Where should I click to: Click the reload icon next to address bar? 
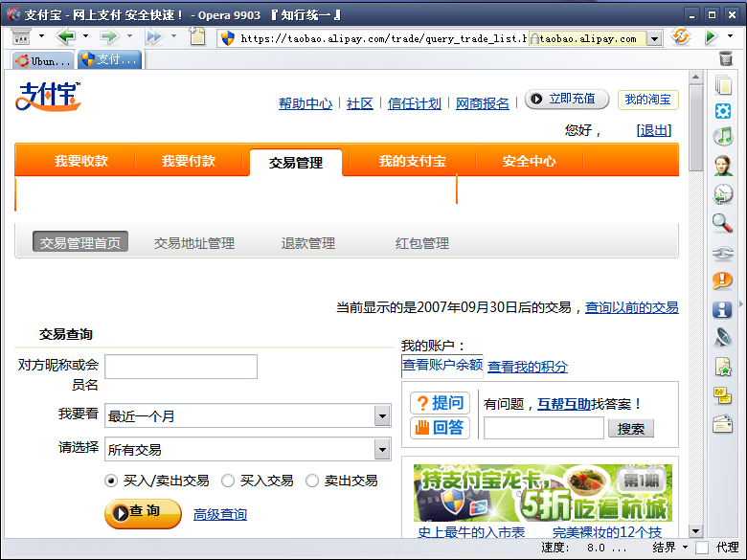681,36
